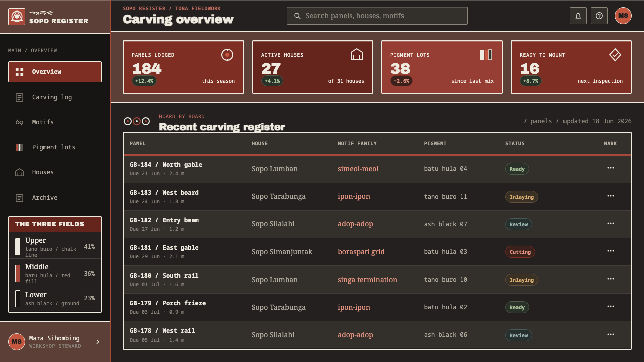Image resolution: width=644 pixels, height=362 pixels.
Task: Click the Middle field red swatch
Action: [x=18, y=274]
